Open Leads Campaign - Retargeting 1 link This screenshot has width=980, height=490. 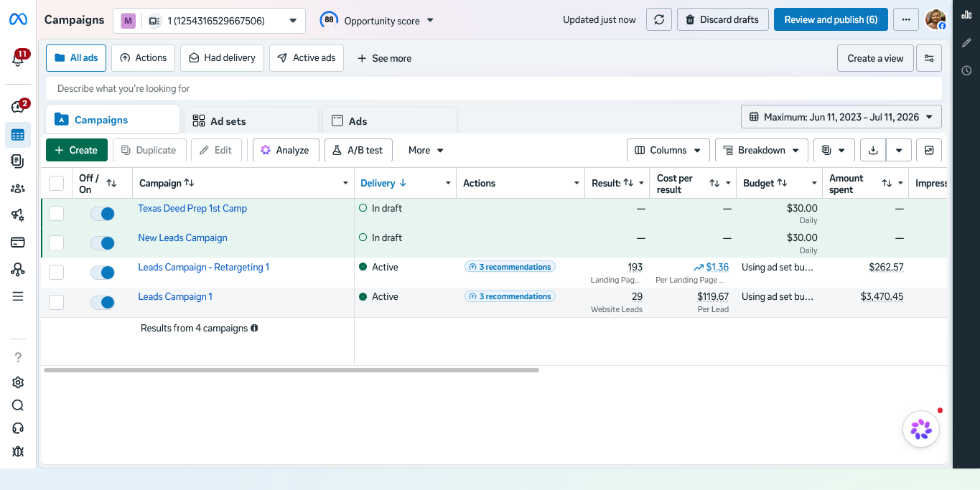[x=204, y=267]
